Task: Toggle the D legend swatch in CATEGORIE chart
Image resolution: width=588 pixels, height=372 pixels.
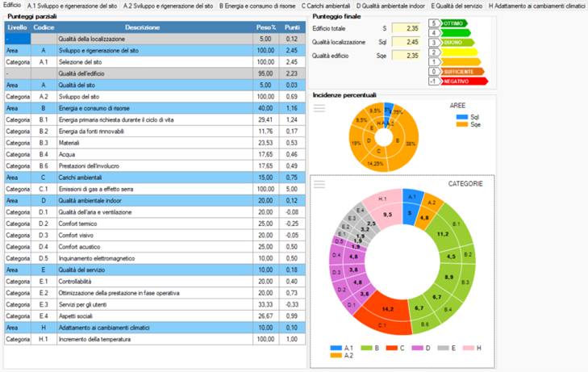Action: 417,348
